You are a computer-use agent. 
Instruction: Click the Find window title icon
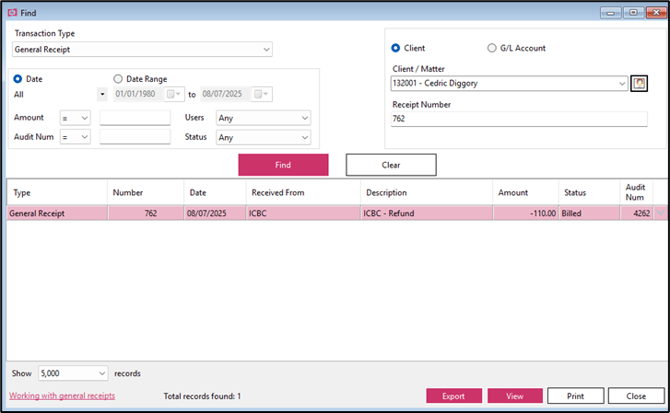coord(11,12)
